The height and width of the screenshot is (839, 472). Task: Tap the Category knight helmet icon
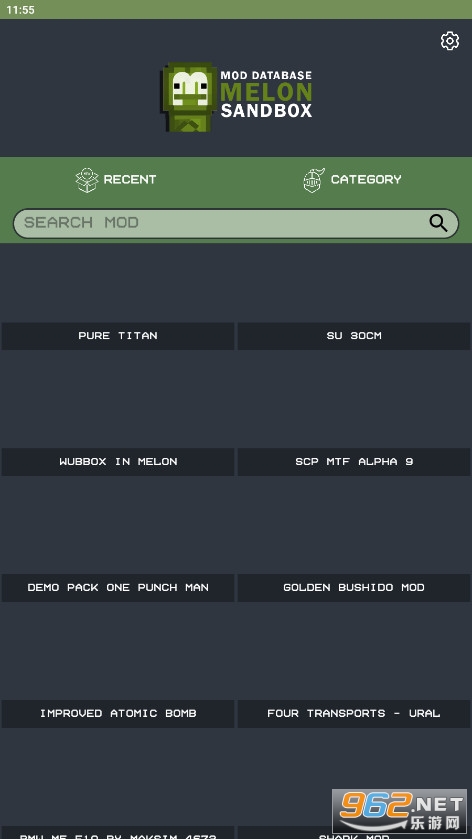coord(314,180)
